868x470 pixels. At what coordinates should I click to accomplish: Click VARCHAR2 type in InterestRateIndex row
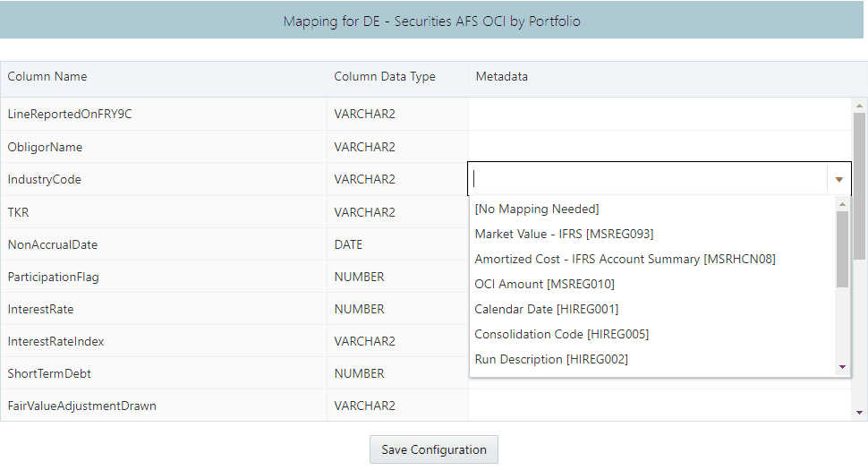tap(364, 342)
